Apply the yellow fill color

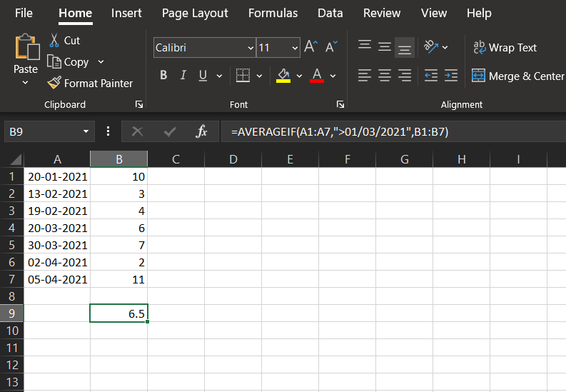click(283, 76)
